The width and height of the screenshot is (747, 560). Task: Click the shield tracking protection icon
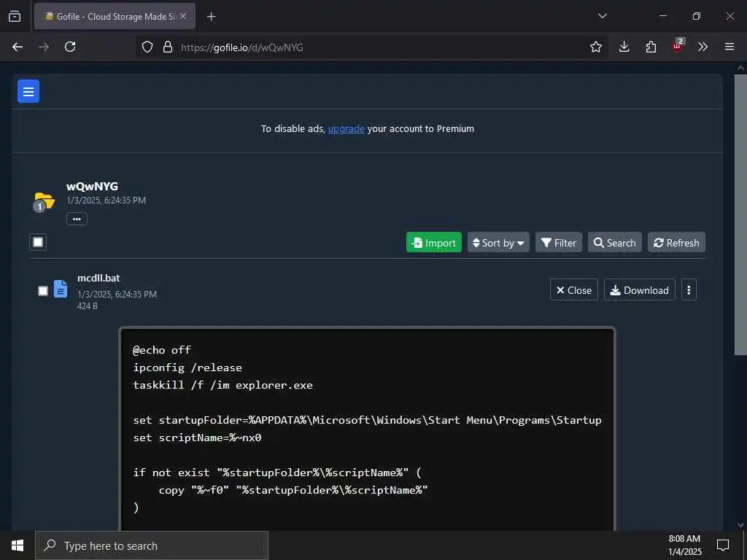point(147,47)
